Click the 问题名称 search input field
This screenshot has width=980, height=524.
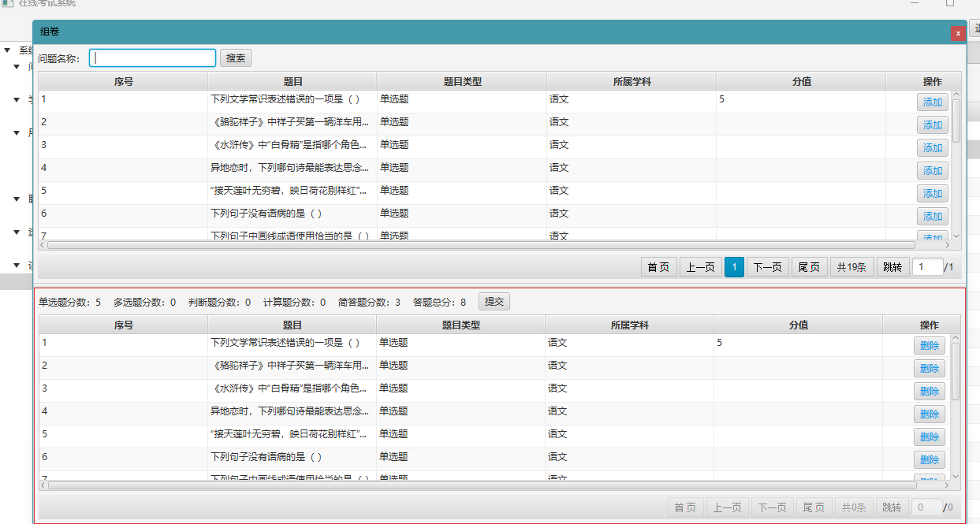click(152, 58)
